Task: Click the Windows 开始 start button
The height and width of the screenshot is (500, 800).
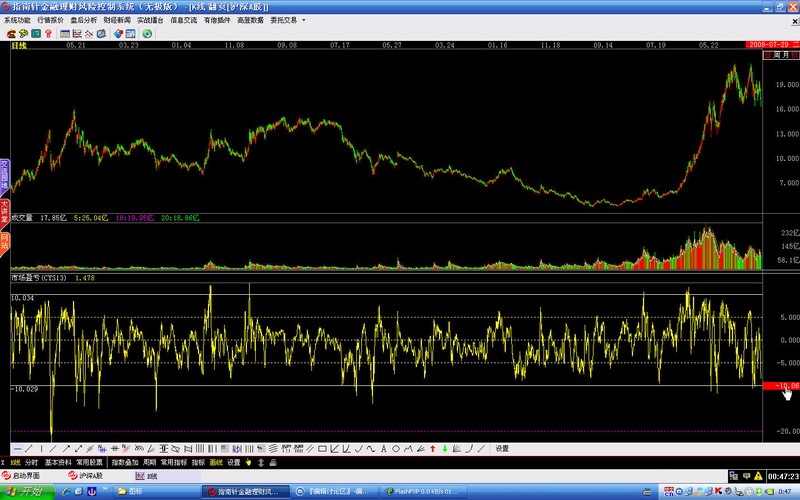Action: [23, 491]
